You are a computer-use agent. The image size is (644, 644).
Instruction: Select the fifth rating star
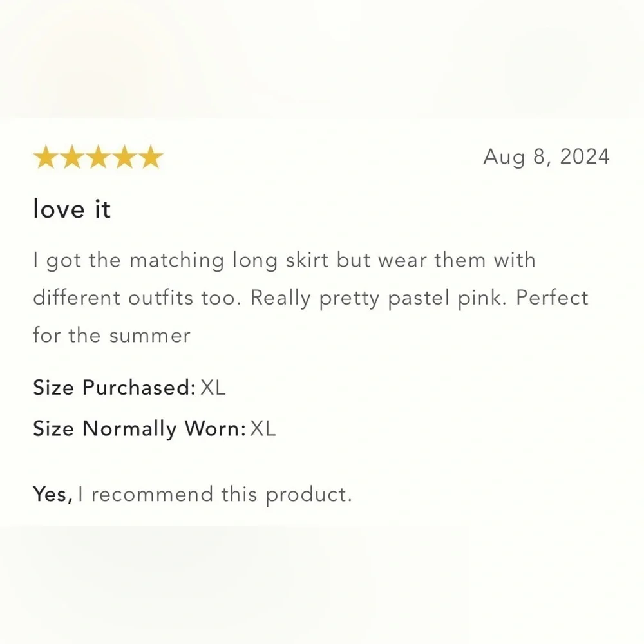coord(150,157)
